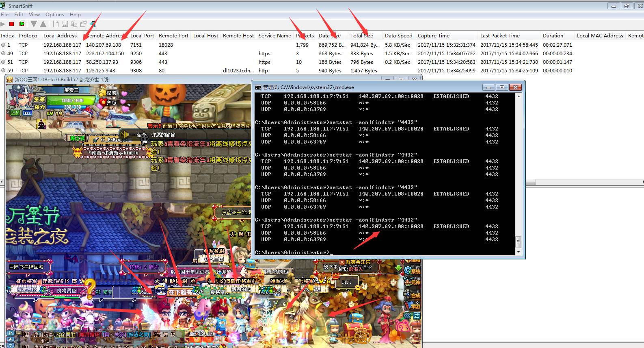Click the game window title 新QQ三国
The width and height of the screenshot is (644, 348).
pos(61,79)
